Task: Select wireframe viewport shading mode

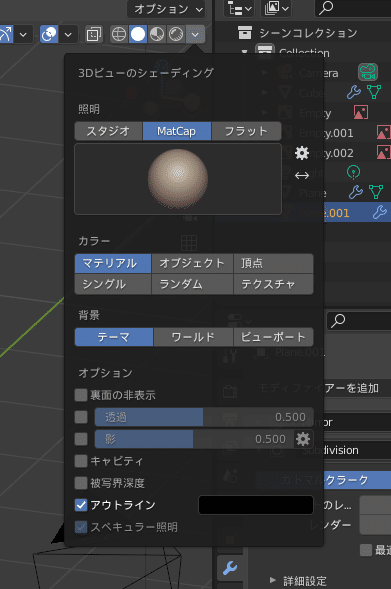Action: coord(119,35)
